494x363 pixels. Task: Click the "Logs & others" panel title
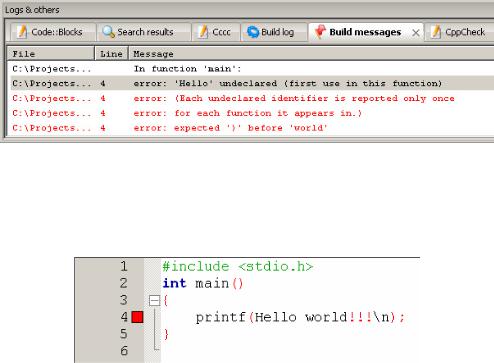tap(32, 10)
